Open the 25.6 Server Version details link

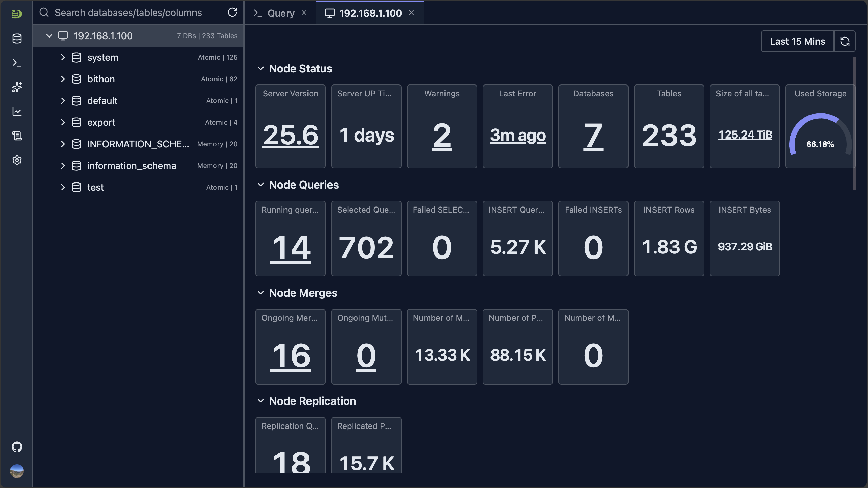290,135
